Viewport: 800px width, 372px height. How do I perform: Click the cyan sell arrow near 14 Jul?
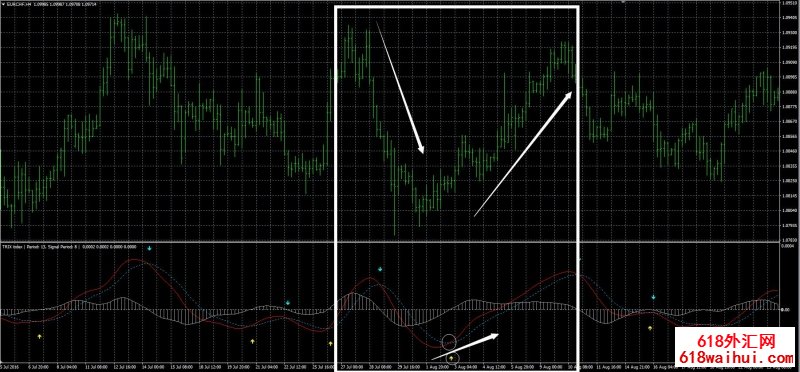pos(149,249)
